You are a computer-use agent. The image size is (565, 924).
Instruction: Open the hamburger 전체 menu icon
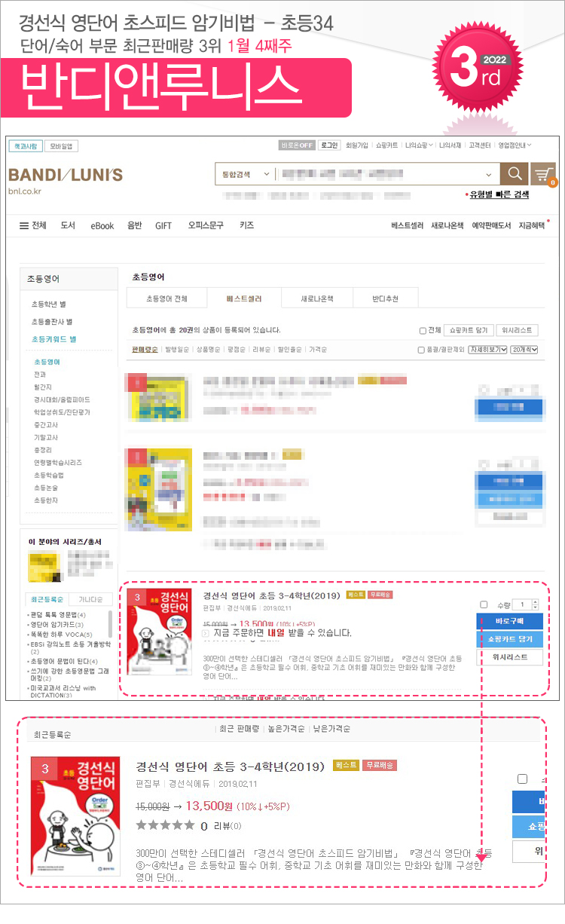coord(24,225)
